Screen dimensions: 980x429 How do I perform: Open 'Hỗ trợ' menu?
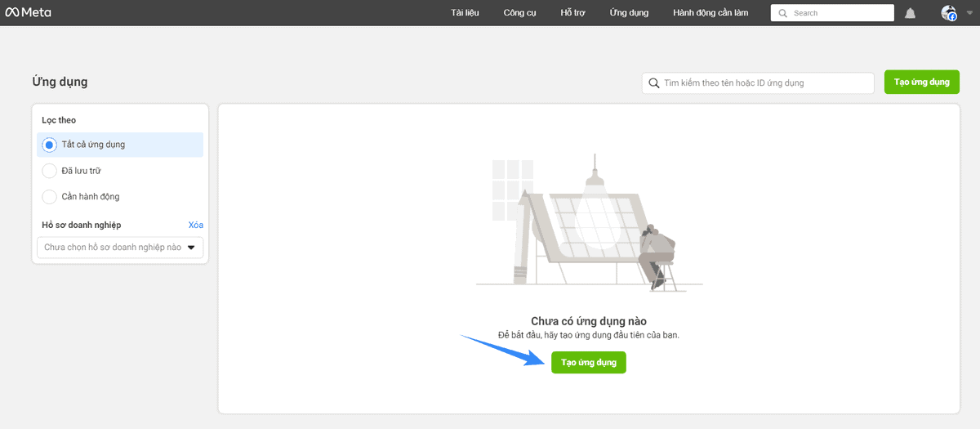(572, 13)
